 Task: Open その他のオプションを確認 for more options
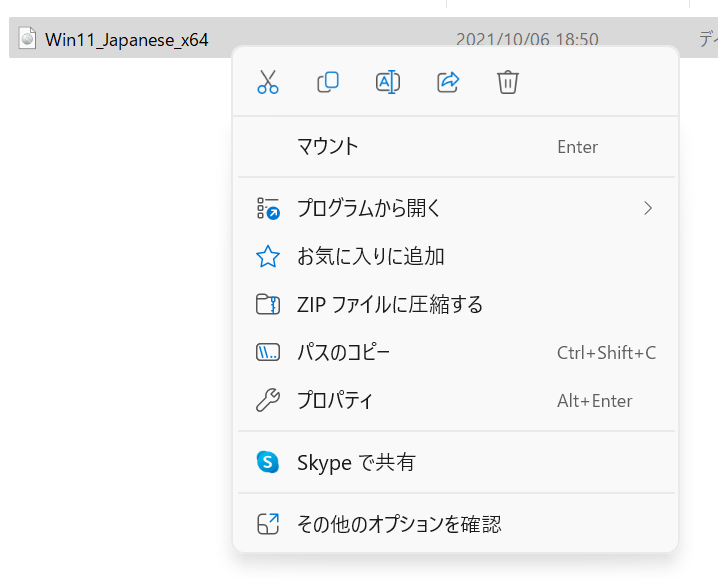pyautogui.click(x=399, y=524)
